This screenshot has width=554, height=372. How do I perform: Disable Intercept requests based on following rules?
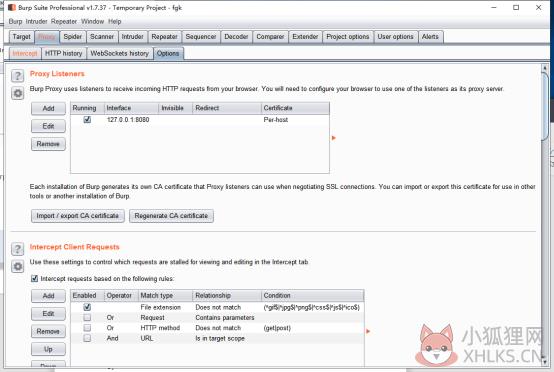(x=34, y=278)
